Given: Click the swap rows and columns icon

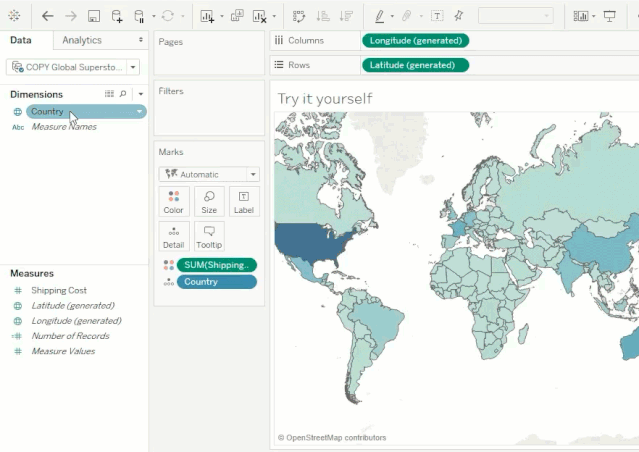Looking at the screenshot, I should pyautogui.click(x=299, y=16).
